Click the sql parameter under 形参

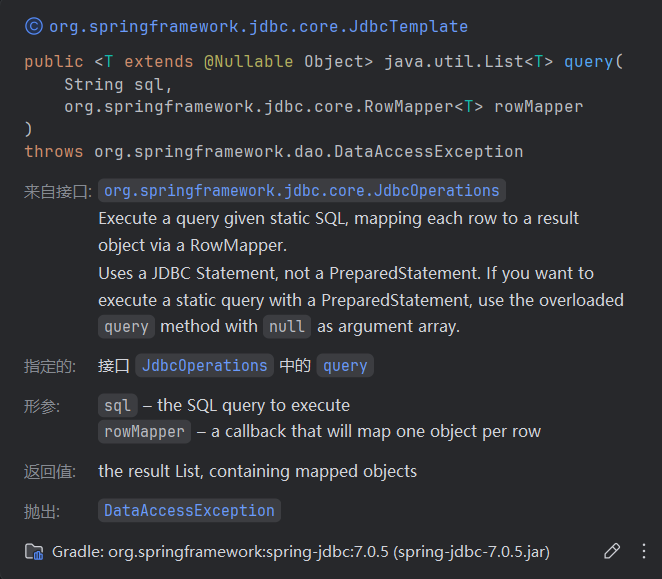pyautogui.click(x=117, y=406)
